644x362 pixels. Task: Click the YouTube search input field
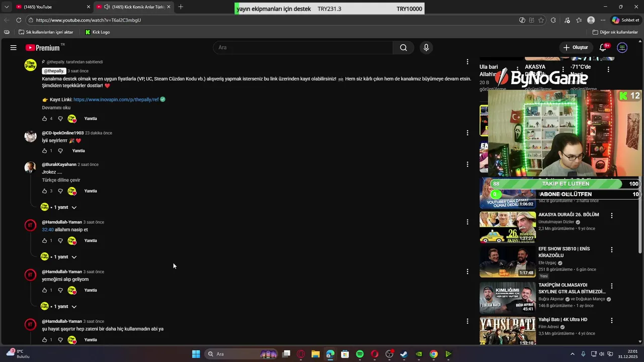[x=303, y=48]
